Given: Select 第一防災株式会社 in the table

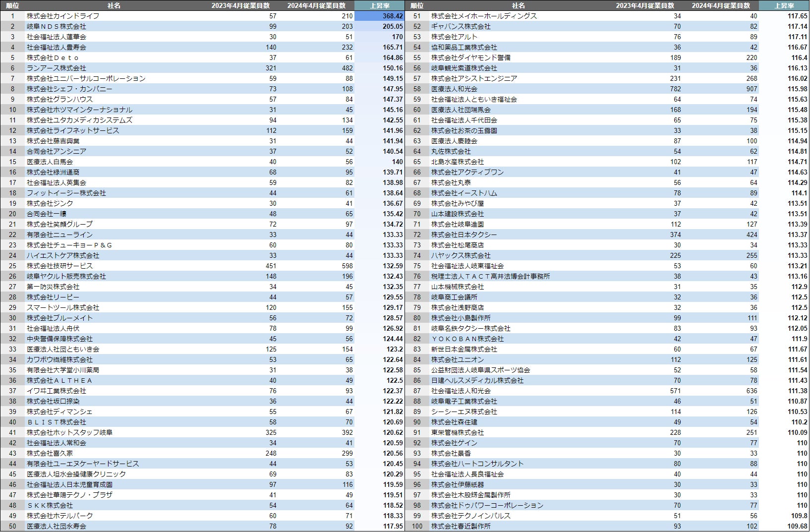Looking at the screenshot, I should click(x=53, y=287).
